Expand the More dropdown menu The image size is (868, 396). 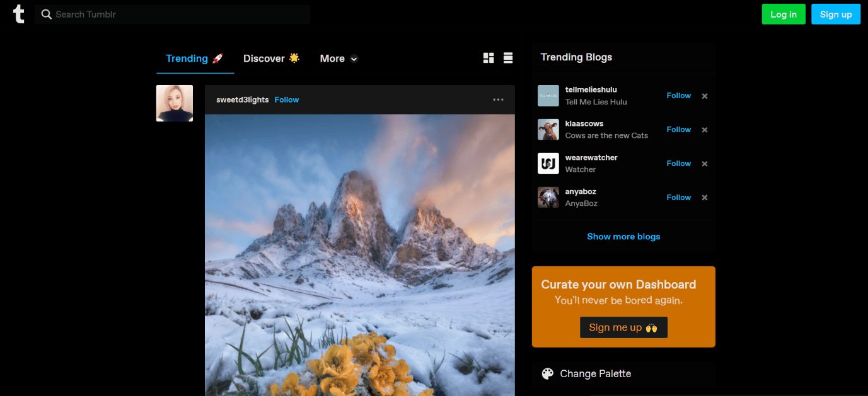click(339, 59)
